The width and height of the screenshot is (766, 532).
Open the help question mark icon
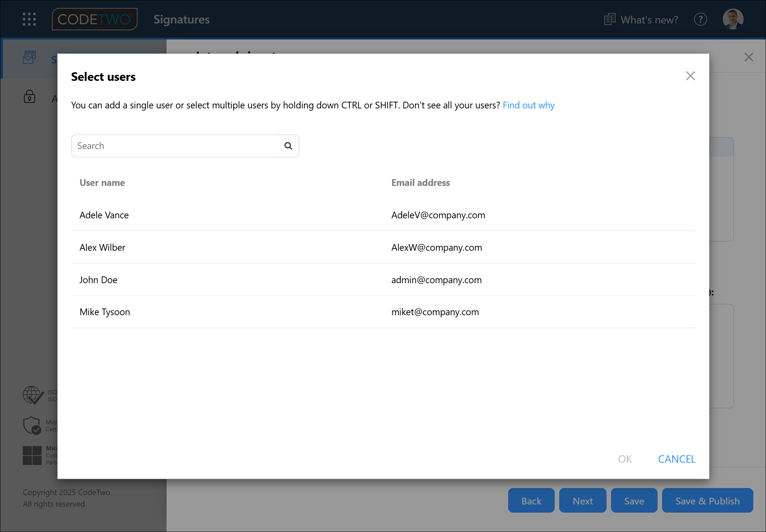[x=700, y=19]
